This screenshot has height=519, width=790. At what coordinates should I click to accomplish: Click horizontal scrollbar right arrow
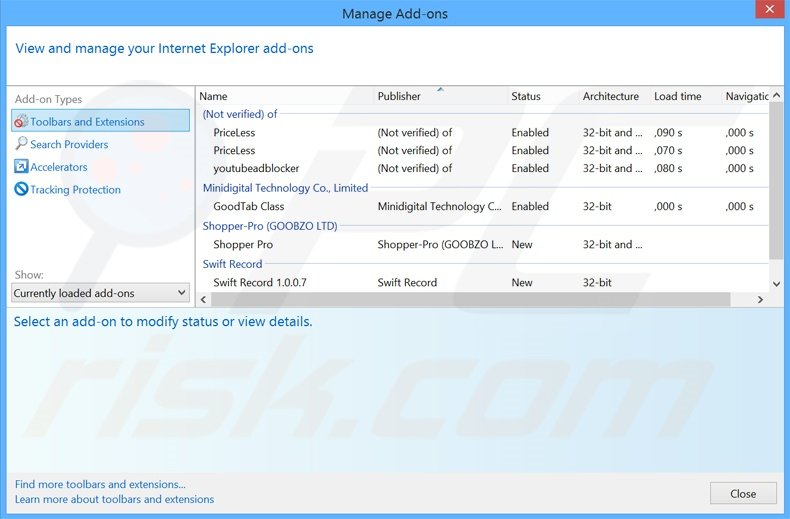click(760, 299)
